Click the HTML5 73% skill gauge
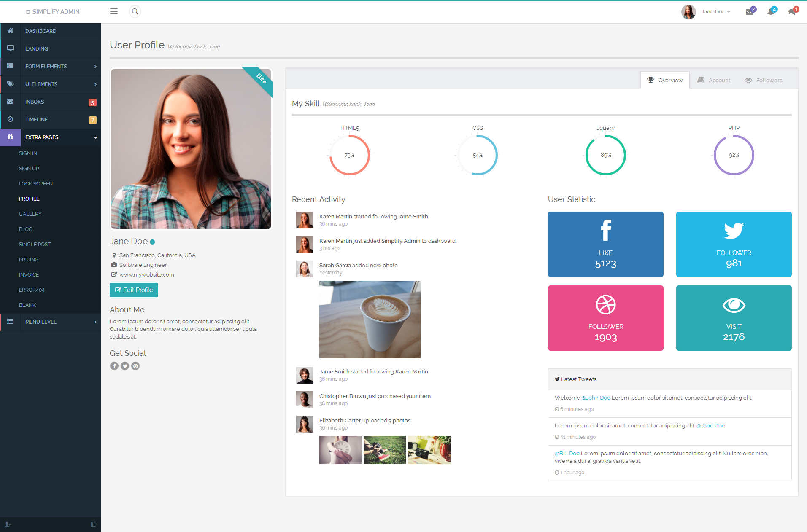The height and width of the screenshot is (532, 807). (x=349, y=155)
